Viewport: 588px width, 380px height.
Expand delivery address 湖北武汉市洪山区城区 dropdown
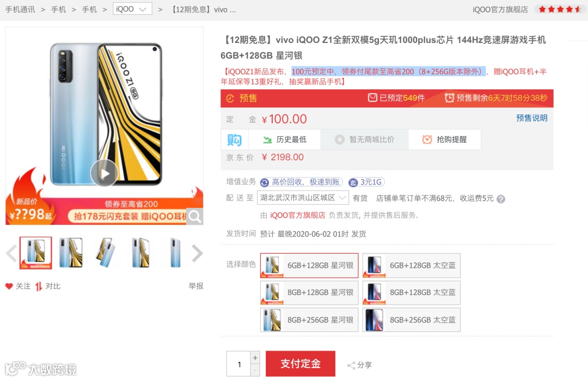[303, 198]
